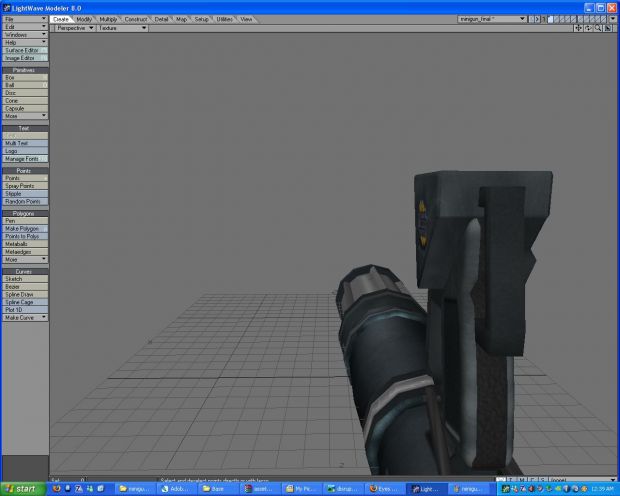This screenshot has width=620, height=496.
Task: Click the viewport zoom magnifier icon
Action: click(598, 28)
